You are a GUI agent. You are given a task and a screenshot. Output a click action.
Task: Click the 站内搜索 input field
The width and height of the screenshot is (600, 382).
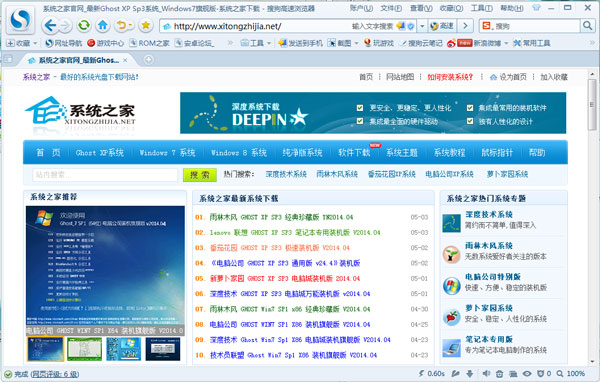pos(105,175)
